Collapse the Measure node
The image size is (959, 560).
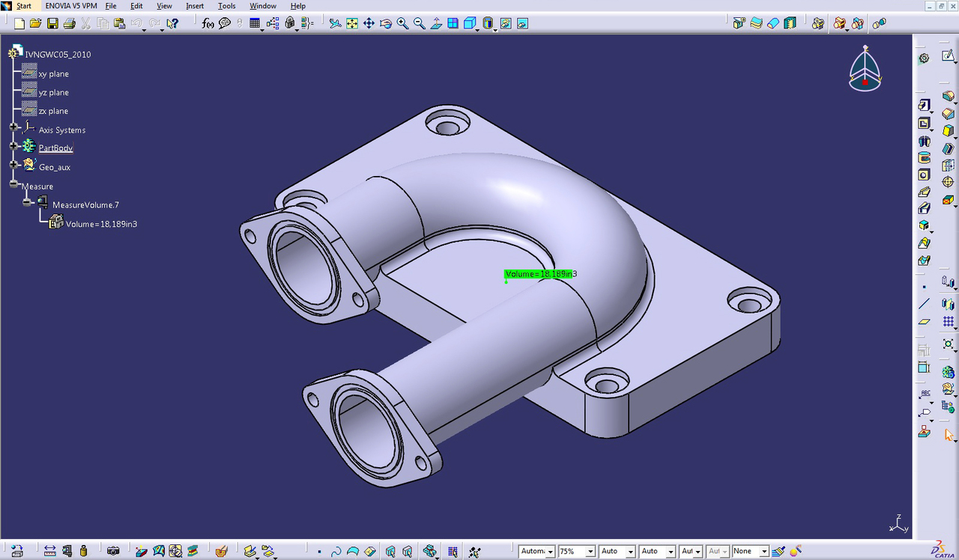point(13,183)
